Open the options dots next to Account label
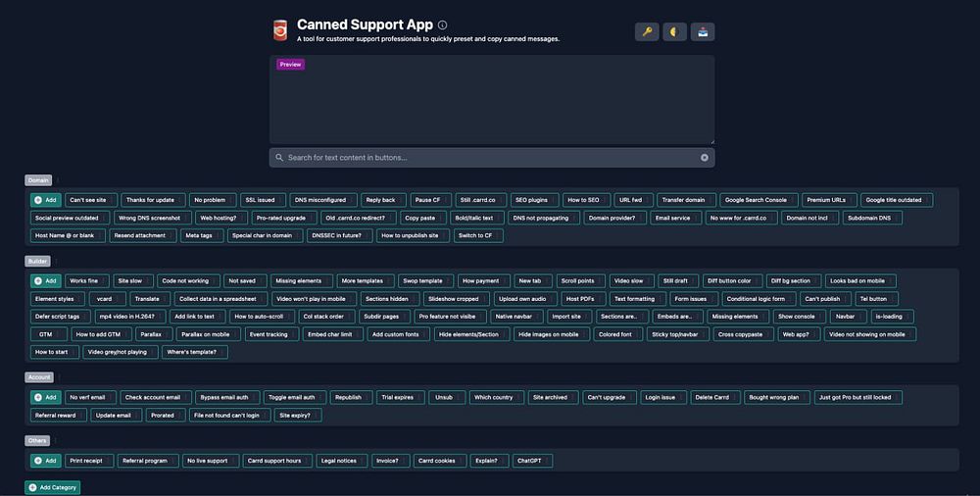 [x=60, y=377]
